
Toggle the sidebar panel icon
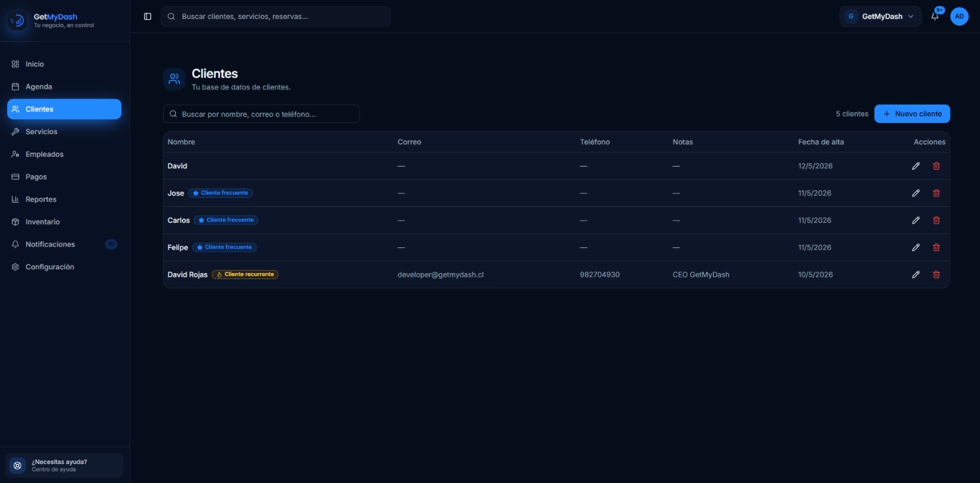[x=148, y=17]
